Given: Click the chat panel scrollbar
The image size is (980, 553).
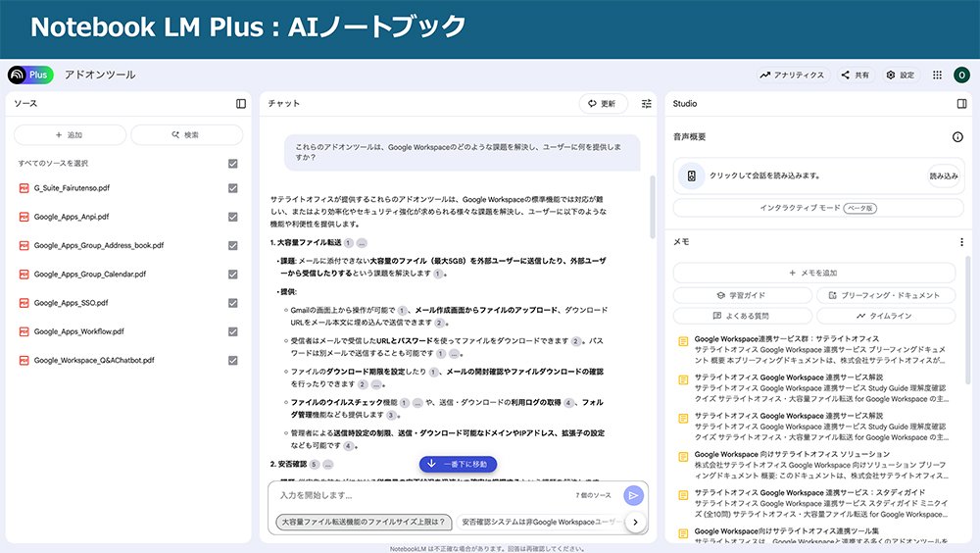Looking at the screenshot, I should 652,207.
